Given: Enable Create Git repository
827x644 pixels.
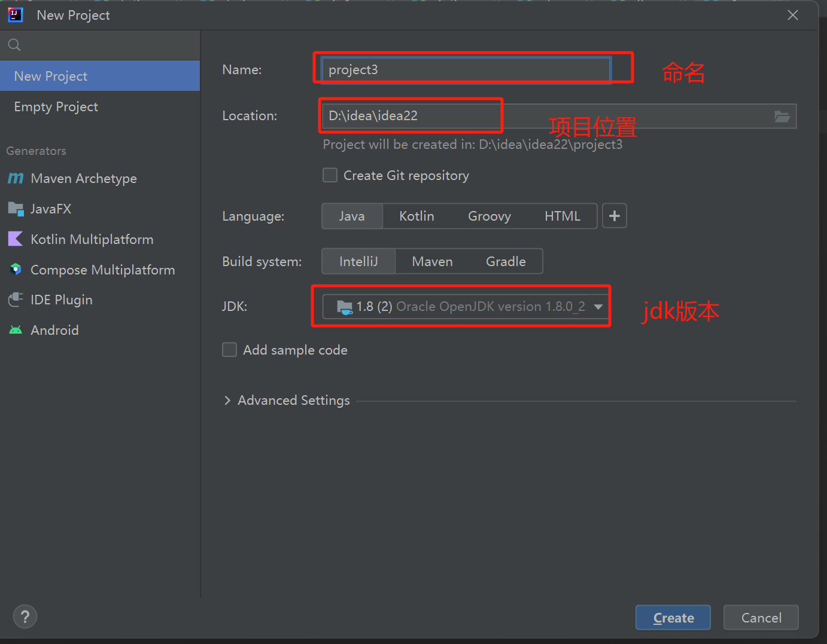Looking at the screenshot, I should tap(330, 175).
